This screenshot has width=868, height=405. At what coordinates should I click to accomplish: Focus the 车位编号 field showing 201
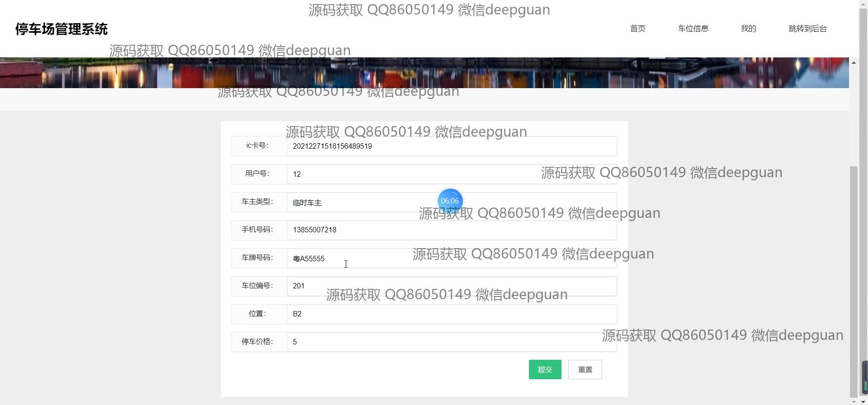tap(451, 286)
